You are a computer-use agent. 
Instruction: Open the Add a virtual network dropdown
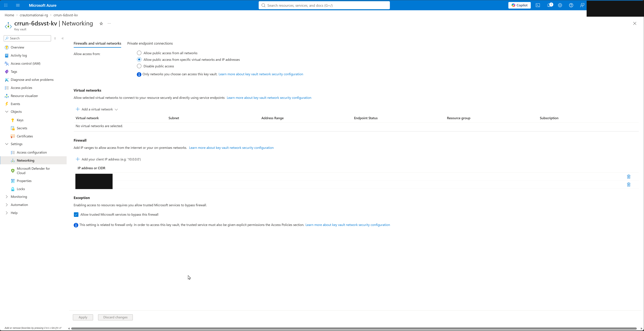(97, 109)
